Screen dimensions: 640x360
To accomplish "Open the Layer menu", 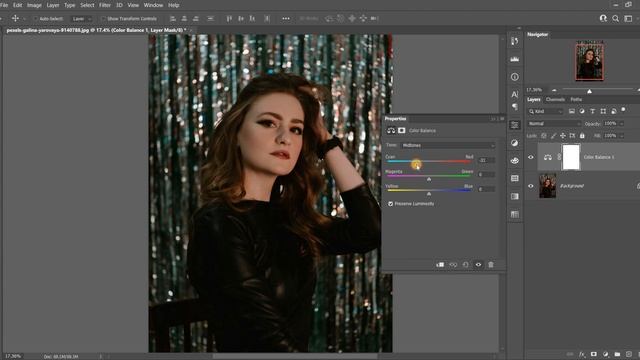I will 53,5.
